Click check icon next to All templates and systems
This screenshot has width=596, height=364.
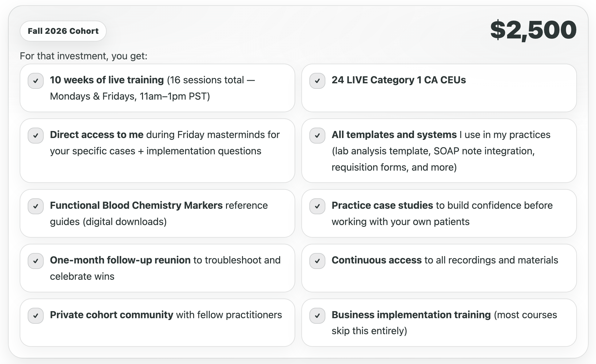tap(317, 136)
